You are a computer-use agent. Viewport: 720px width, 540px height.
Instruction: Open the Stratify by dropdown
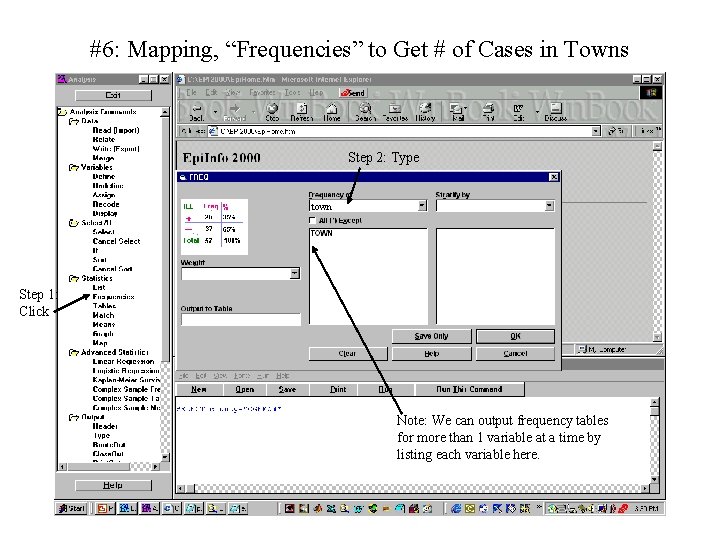pyautogui.click(x=549, y=206)
